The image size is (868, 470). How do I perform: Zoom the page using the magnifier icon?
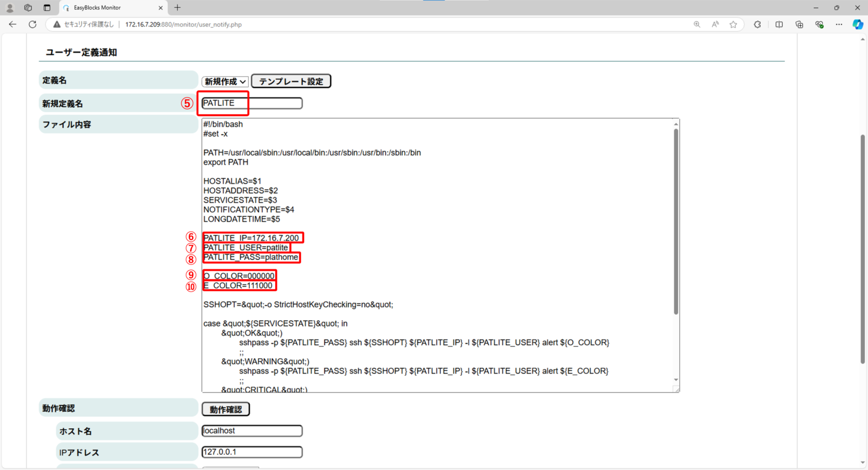point(697,24)
